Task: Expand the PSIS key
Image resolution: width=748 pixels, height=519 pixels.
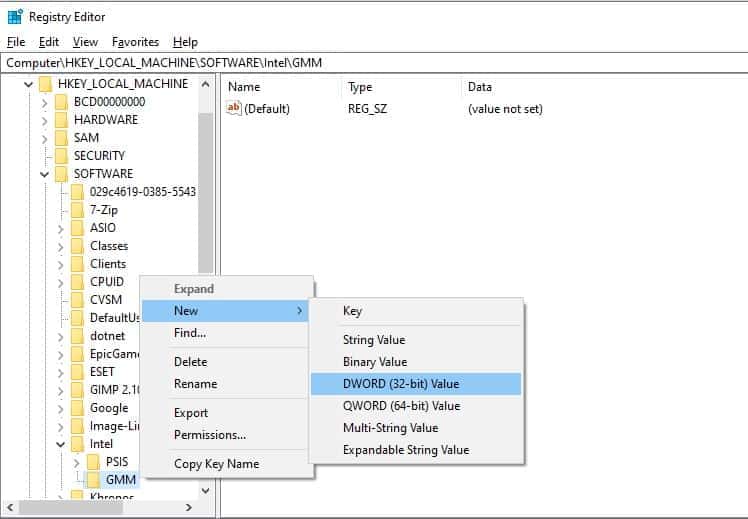Action: tap(76, 463)
